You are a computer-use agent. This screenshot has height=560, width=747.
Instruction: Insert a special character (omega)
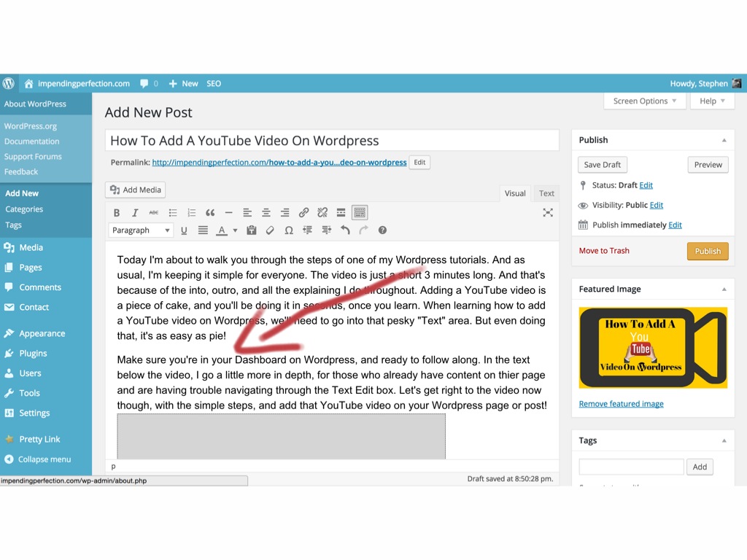coord(289,230)
